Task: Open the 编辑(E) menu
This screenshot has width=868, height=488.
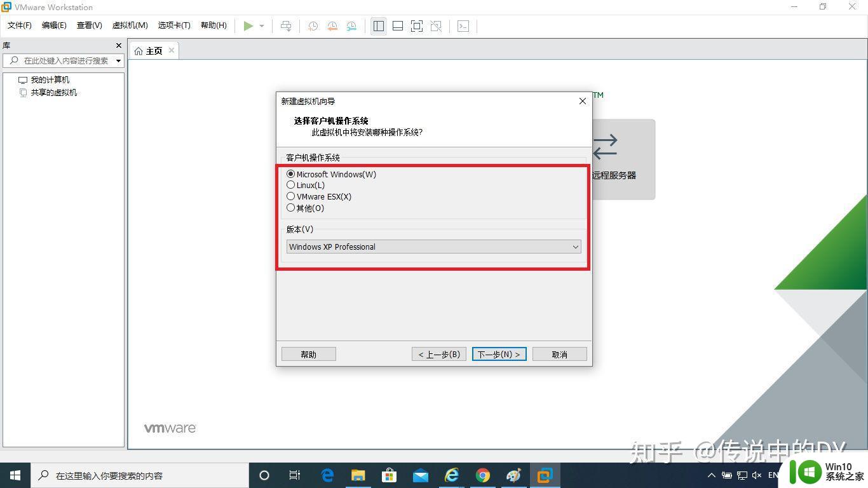Action: coord(54,25)
